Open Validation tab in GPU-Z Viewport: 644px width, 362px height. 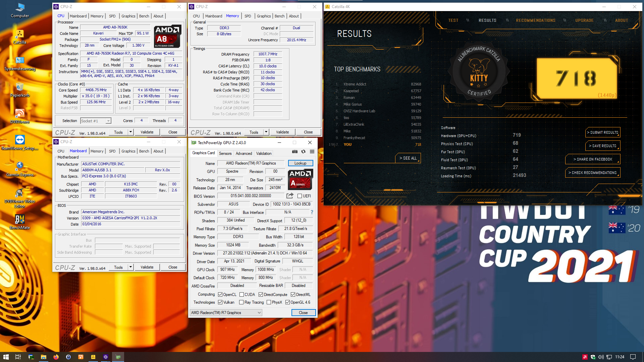[264, 154]
